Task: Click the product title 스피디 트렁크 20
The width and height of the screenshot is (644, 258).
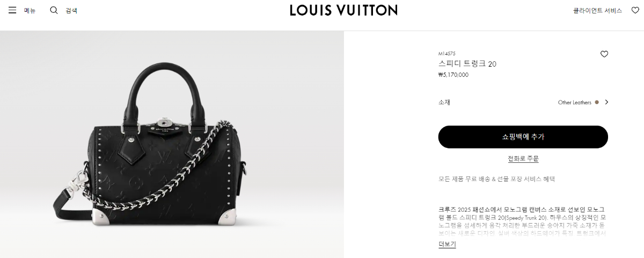Action: tap(467, 63)
